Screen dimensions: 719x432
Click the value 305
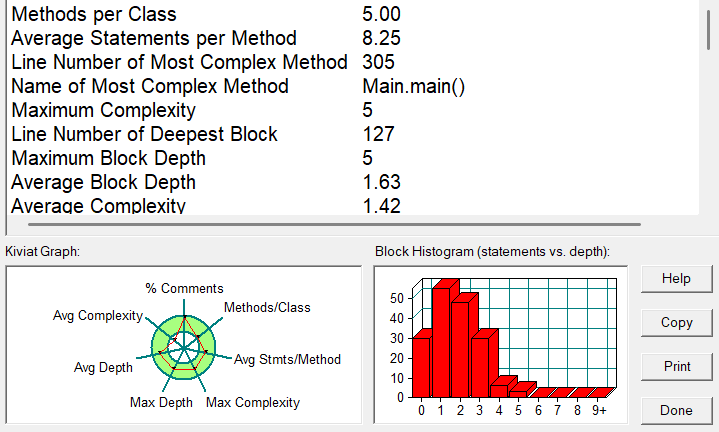coord(378,62)
